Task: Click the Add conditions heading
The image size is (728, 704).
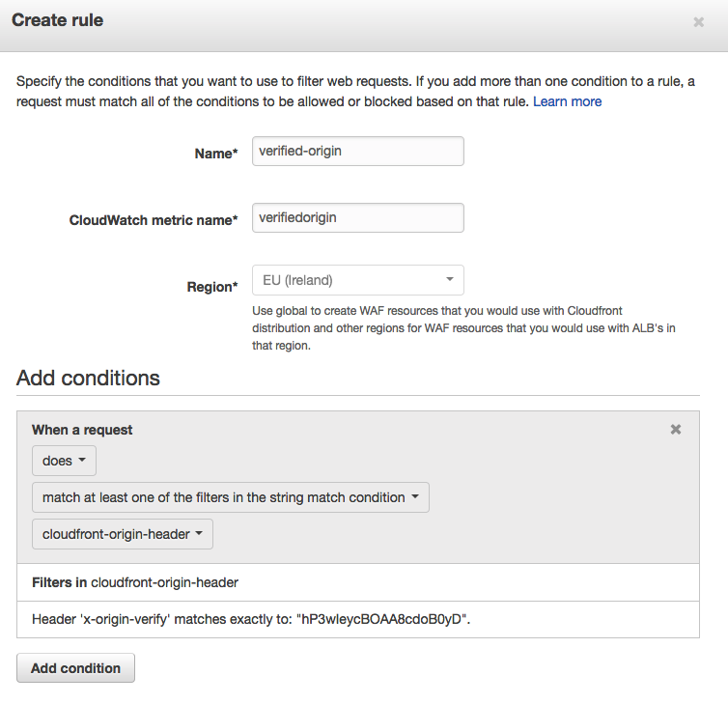Action: (88, 378)
